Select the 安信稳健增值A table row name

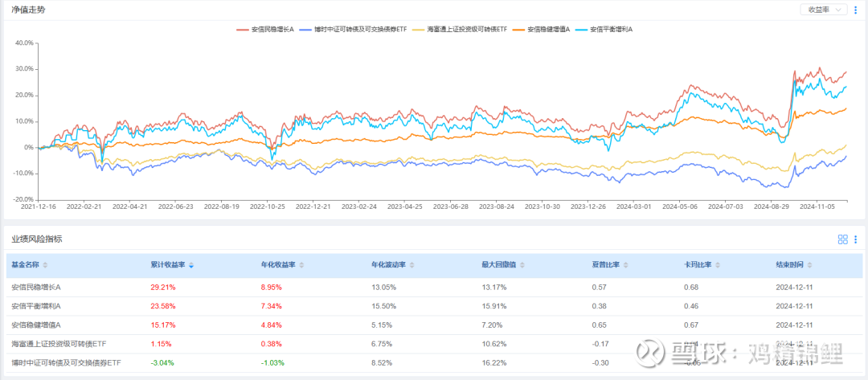(36, 325)
